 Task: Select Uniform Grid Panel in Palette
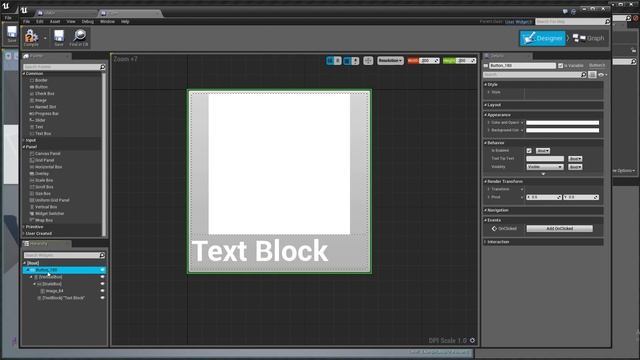(49, 200)
